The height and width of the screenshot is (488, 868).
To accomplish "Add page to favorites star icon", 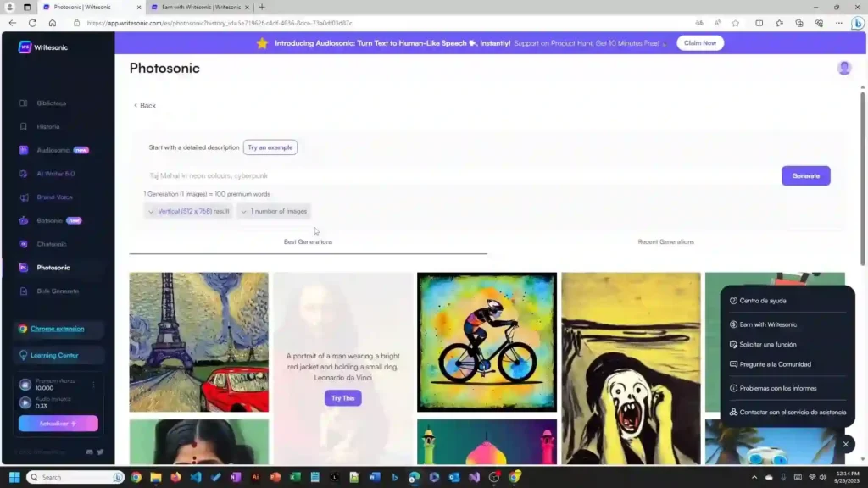I will pyautogui.click(x=735, y=23).
